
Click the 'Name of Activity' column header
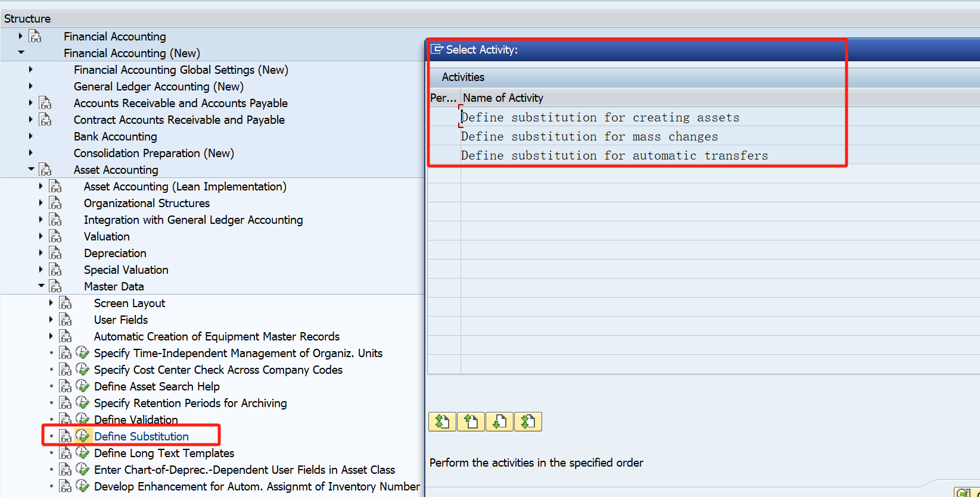pos(503,98)
